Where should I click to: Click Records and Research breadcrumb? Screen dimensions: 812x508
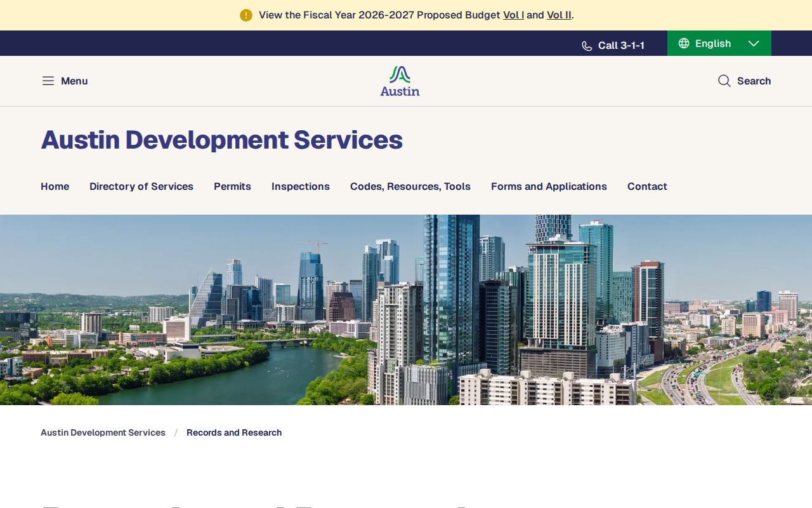coord(234,432)
